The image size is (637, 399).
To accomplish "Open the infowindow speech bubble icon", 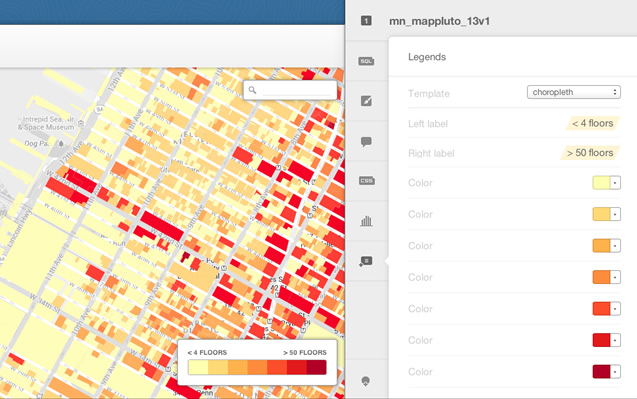I will pos(366,141).
